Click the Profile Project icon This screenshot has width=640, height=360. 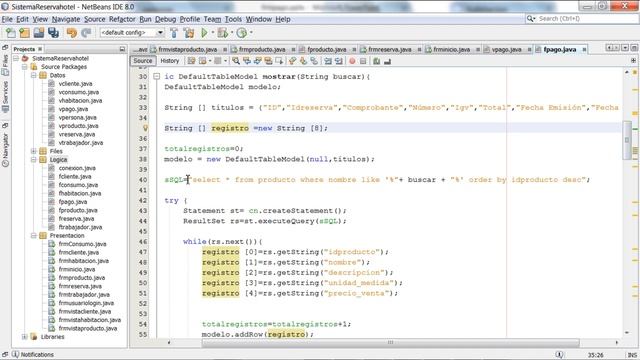tap(242, 33)
